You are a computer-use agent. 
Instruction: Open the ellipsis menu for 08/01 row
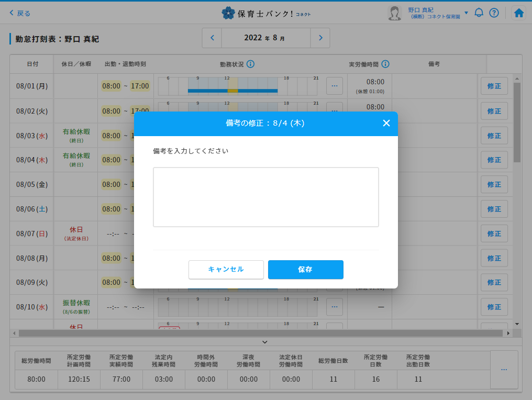[x=335, y=86]
